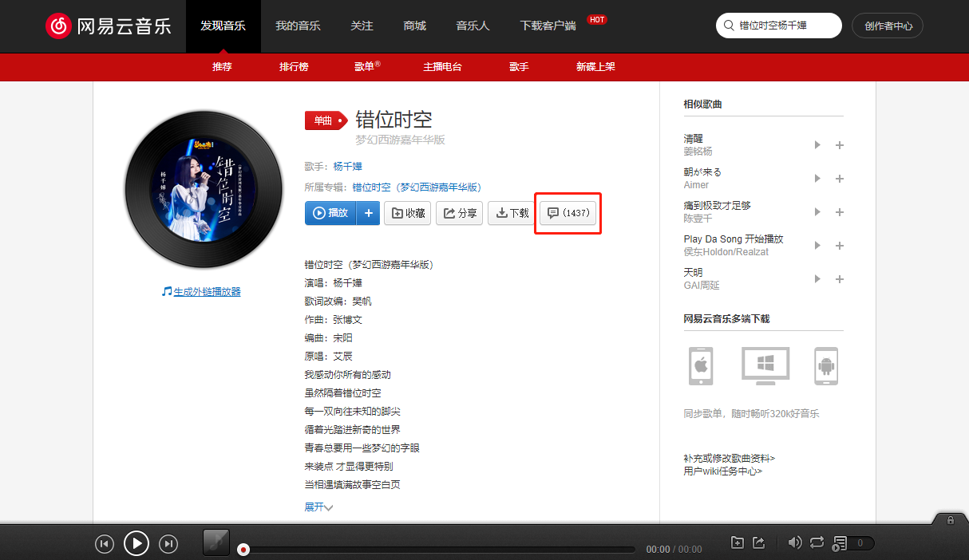Click the 用户wiki任务中心 link
This screenshot has width=969, height=560.
point(722,471)
